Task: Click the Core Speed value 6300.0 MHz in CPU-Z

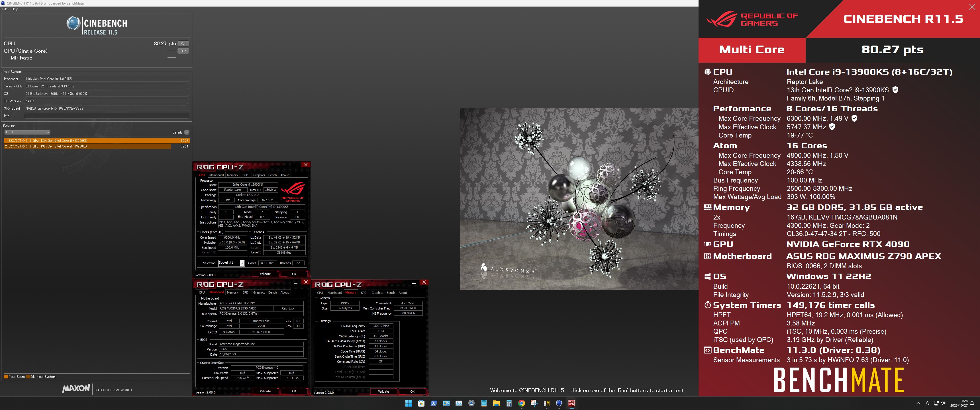Action: point(232,237)
